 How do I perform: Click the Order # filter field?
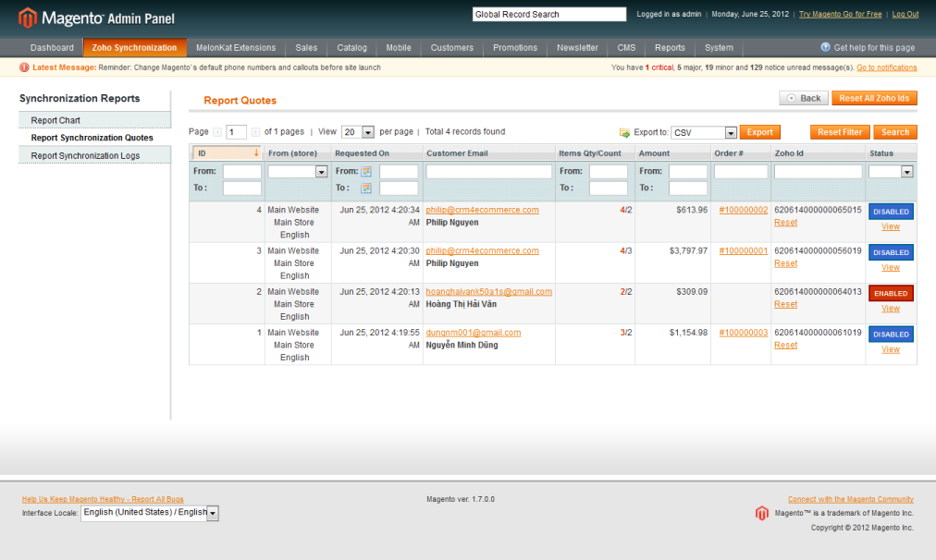[x=741, y=172]
